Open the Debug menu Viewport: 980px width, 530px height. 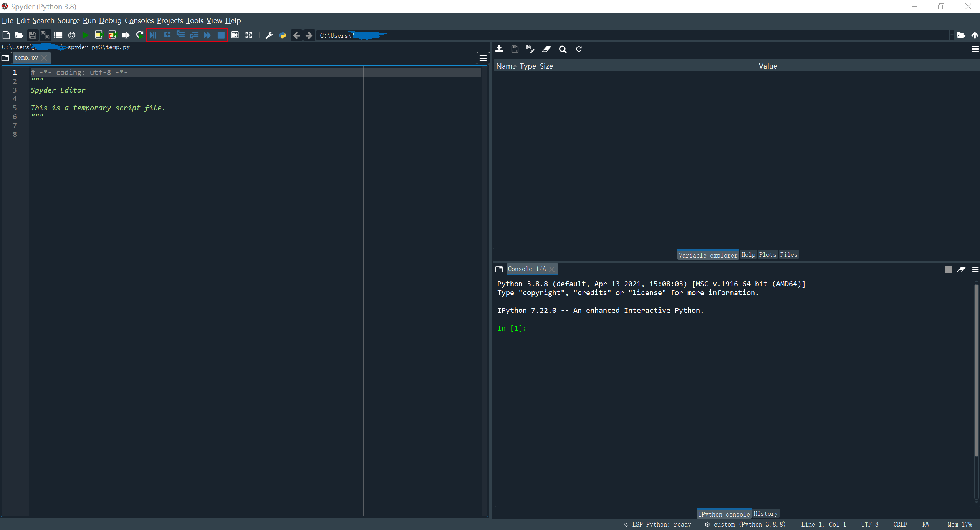(110, 21)
